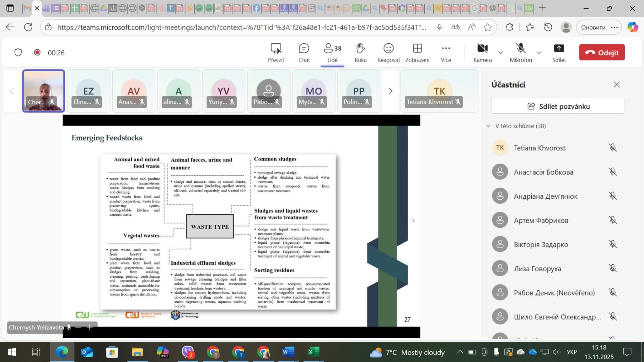Click Sdílet pozvánku button
644x362 pixels.
click(x=558, y=106)
